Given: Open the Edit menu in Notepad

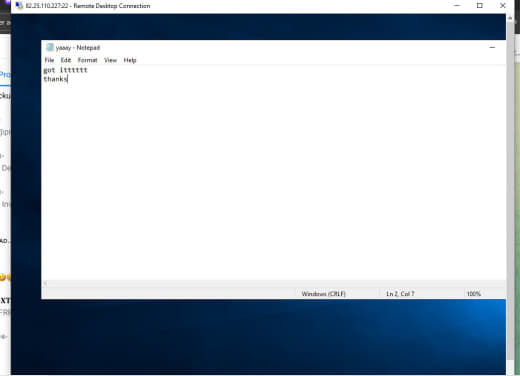Looking at the screenshot, I should [x=66, y=60].
